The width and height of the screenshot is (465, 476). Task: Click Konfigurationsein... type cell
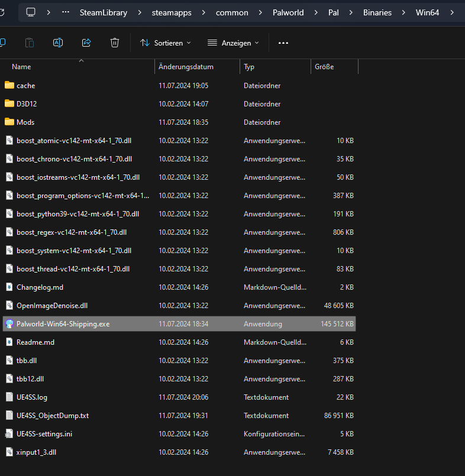pyautogui.click(x=274, y=434)
